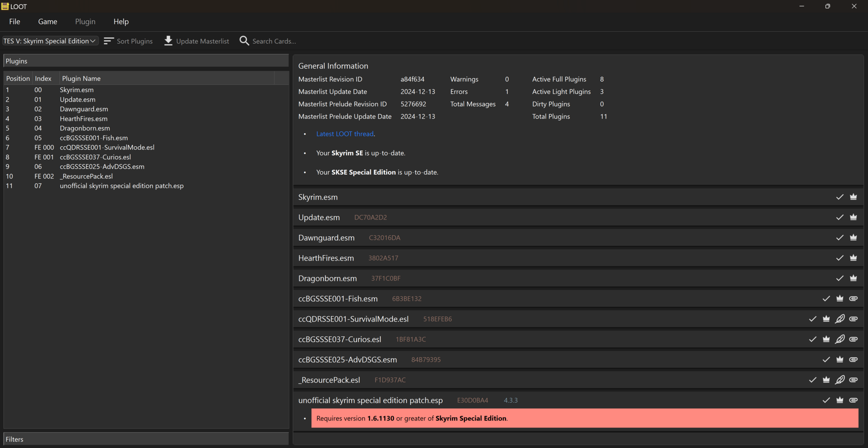Click the active checkmark icon on Update.esm card
The image size is (868, 448).
pos(840,217)
